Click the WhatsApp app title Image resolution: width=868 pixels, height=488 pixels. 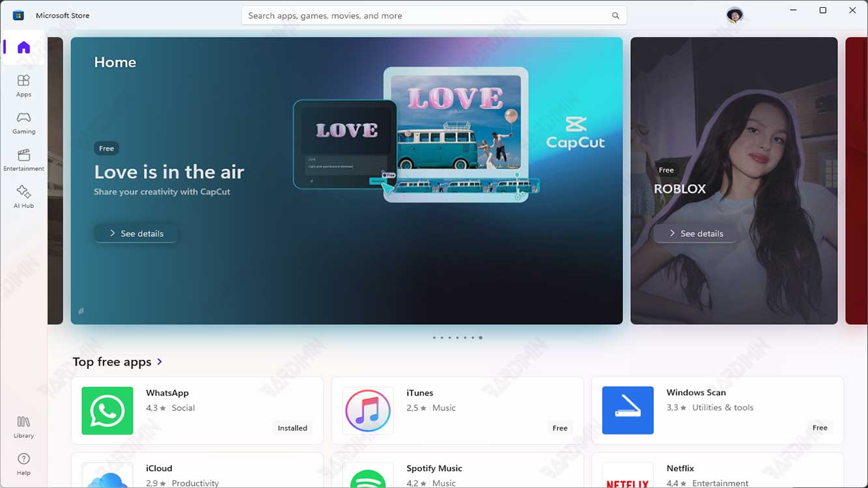point(167,393)
